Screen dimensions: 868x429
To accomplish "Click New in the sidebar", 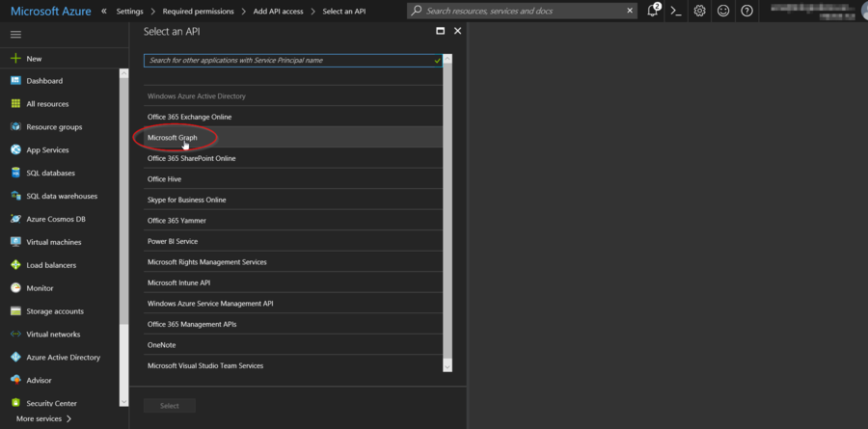I will point(34,59).
